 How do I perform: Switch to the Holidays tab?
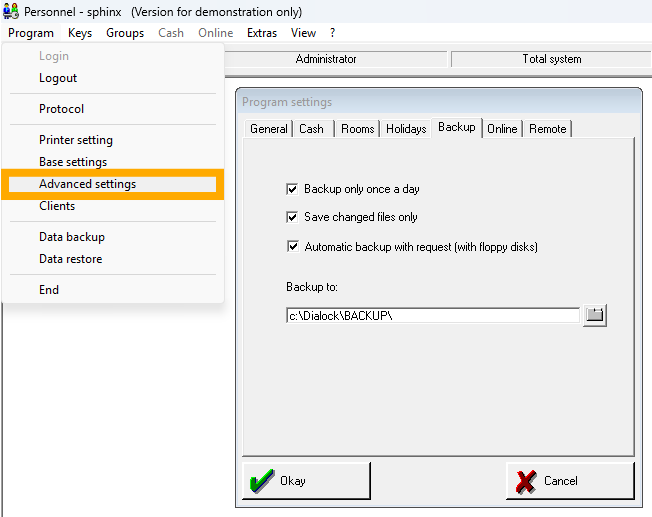pyautogui.click(x=406, y=129)
